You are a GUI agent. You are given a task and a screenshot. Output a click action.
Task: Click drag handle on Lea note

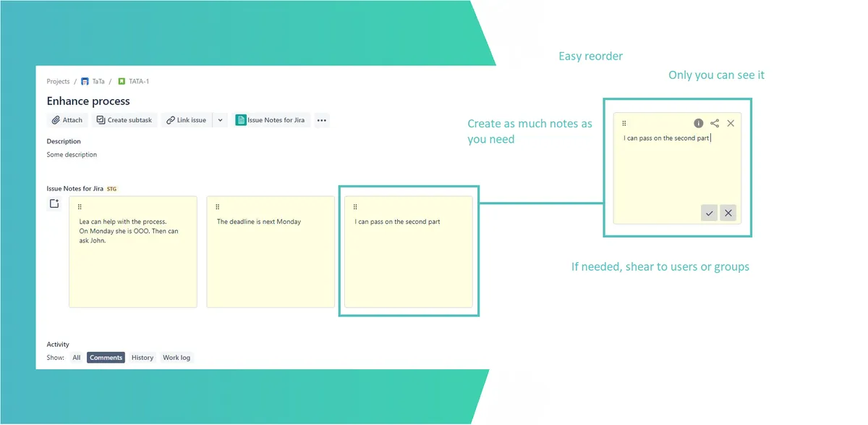(80, 207)
